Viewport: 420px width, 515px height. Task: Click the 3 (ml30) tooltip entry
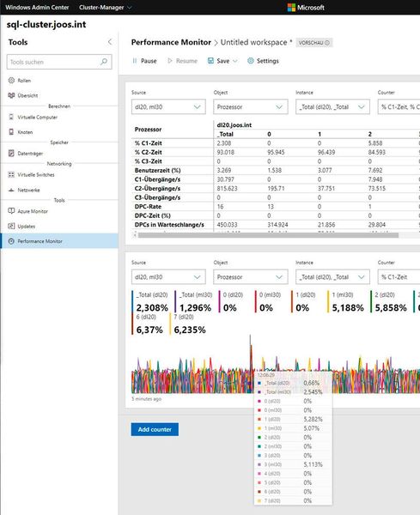(293, 464)
